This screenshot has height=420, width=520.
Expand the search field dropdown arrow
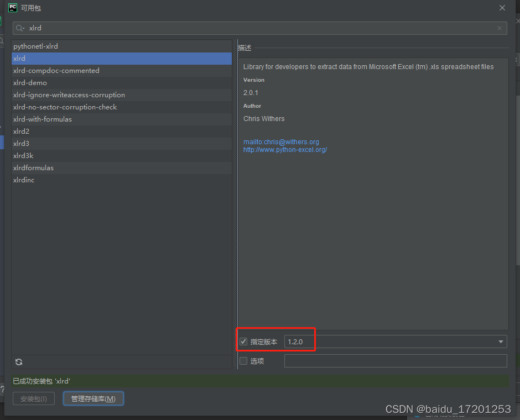(x=24, y=28)
